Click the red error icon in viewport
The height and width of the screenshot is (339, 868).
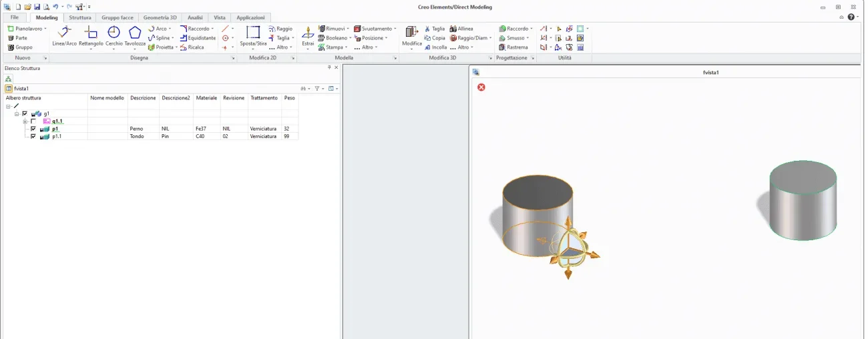tap(481, 87)
